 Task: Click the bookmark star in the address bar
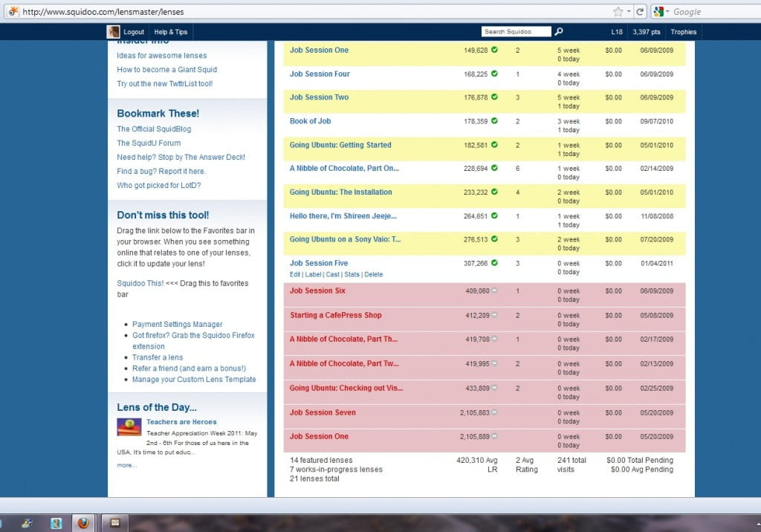[618, 12]
